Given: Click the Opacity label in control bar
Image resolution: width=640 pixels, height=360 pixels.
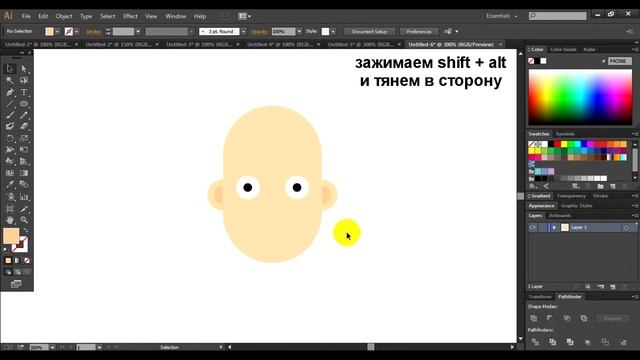Looking at the screenshot, I should (260, 31).
